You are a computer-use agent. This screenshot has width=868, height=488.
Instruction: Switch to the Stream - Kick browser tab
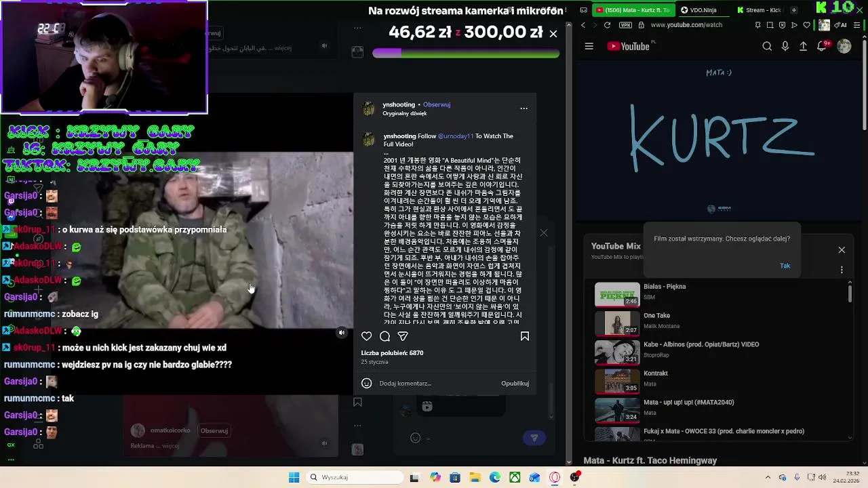[759, 10]
